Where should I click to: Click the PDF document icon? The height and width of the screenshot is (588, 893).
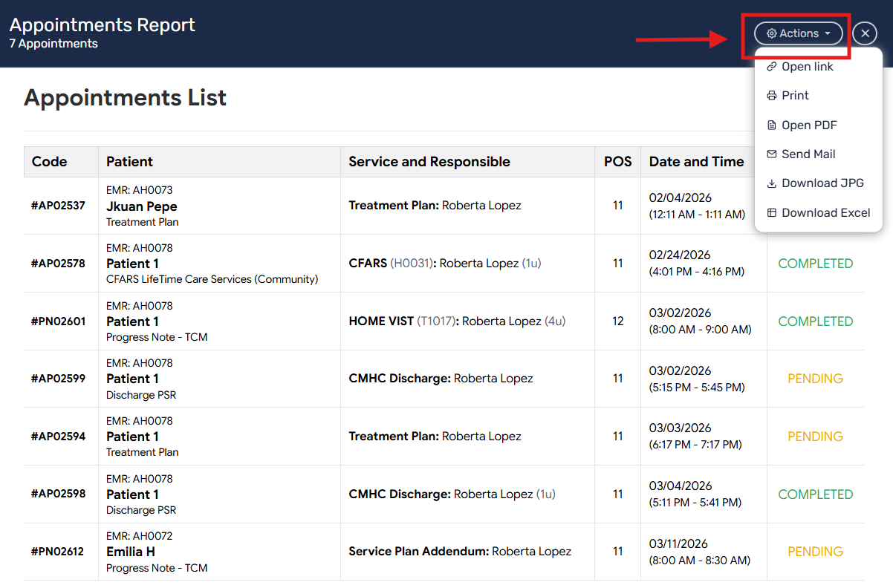(x=771, y=125)
